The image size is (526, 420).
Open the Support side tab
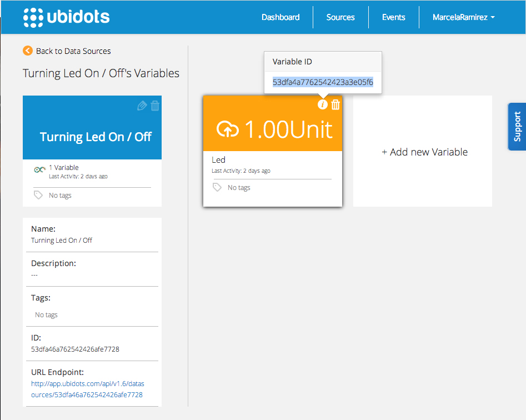[517, 127]
